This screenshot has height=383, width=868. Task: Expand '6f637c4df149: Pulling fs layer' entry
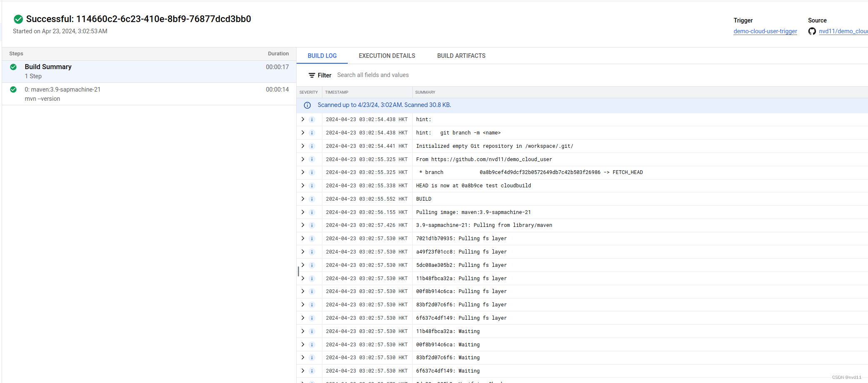click(x=303, y=318)
